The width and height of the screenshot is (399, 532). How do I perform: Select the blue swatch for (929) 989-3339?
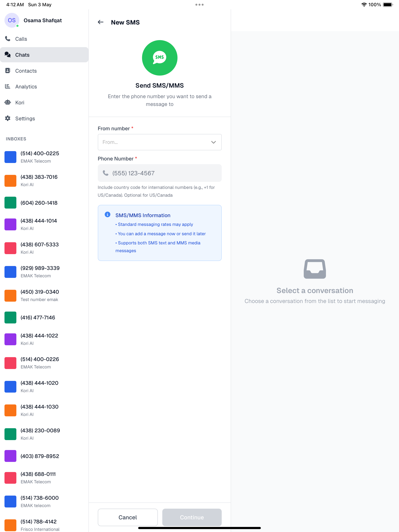point(10,272)
